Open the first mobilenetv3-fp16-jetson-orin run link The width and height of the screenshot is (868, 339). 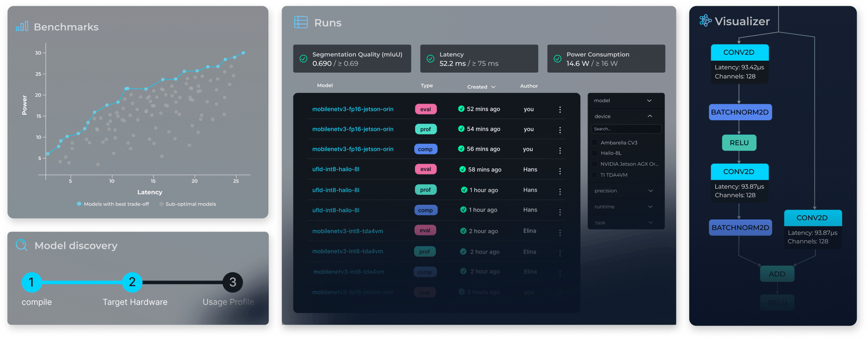353,109
